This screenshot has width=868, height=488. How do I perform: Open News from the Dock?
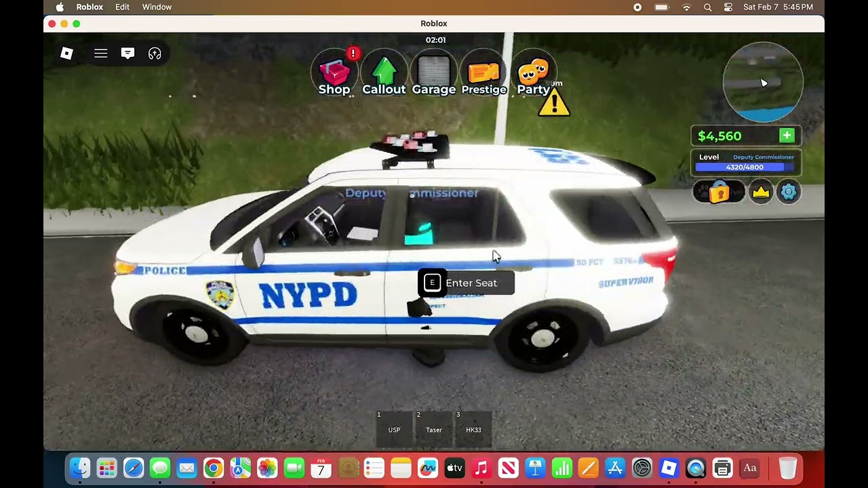(509, 468)
